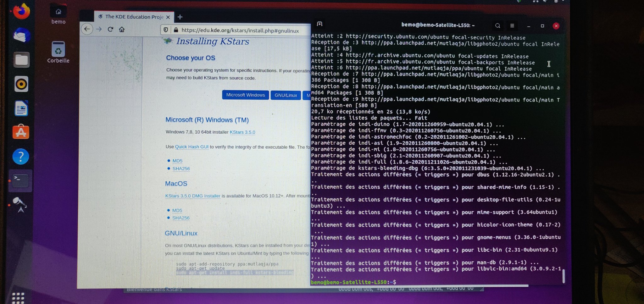Click the Choose your OS heading
This screenshot has height=304, width=644.
191,58
